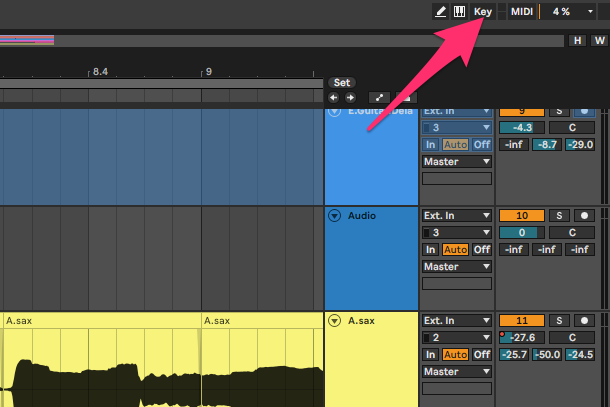Turn A.sax track monitoring Off
The image size is (610, 407).
coord(482,354)
